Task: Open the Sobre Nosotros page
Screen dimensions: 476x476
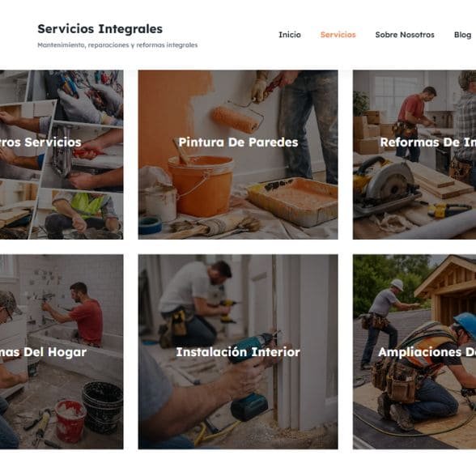Action: tap(405, 35)
